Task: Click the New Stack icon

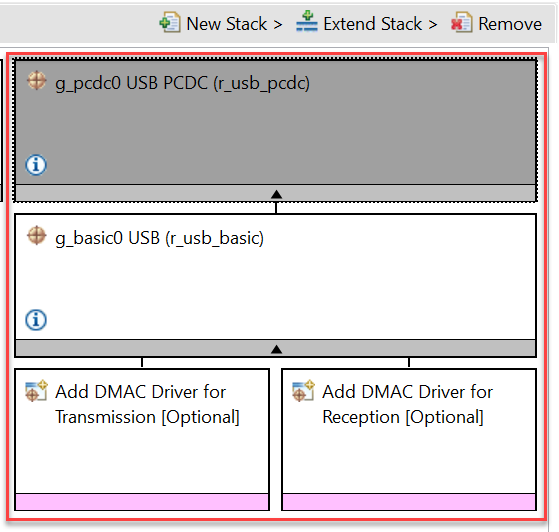Action: point(170,23)
